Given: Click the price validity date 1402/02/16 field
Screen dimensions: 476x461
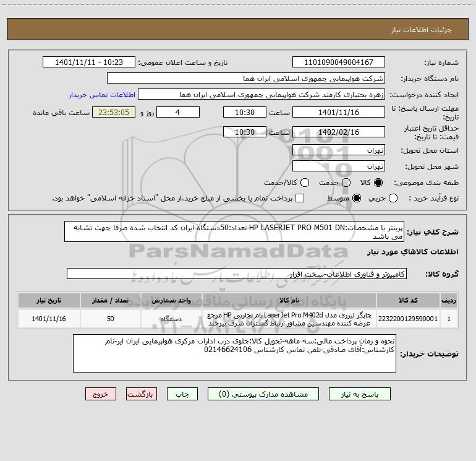Looking at the screenshot, I should coord(339,132).
